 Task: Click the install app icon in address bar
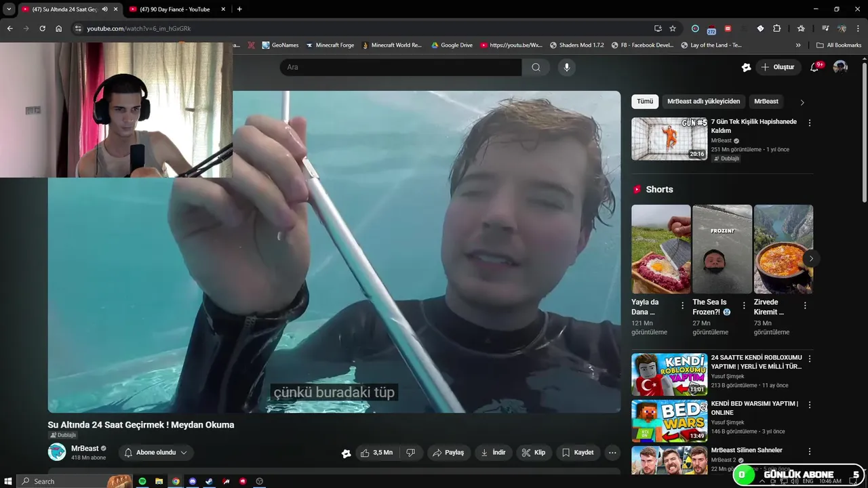click(x=658, y=28)
